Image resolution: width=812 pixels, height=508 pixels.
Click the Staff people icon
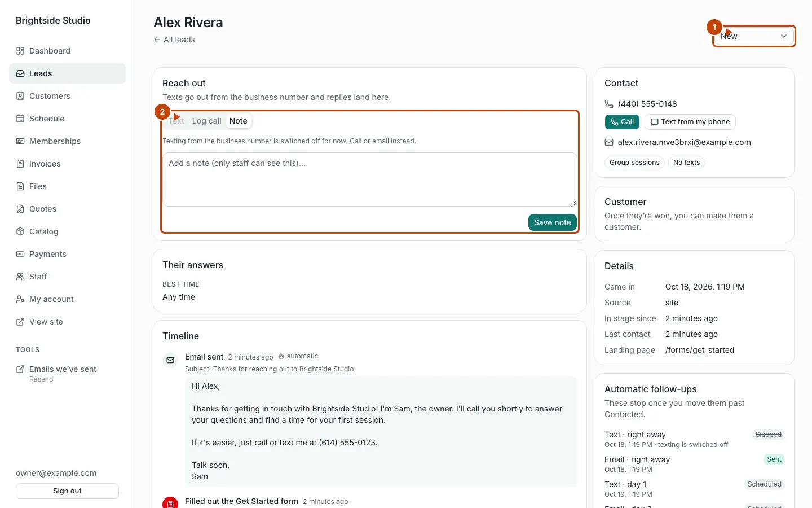click(20, 277)
